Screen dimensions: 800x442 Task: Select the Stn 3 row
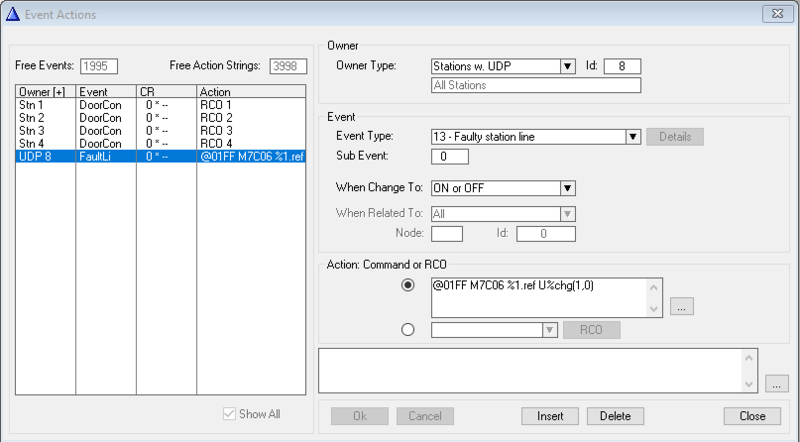160,131
